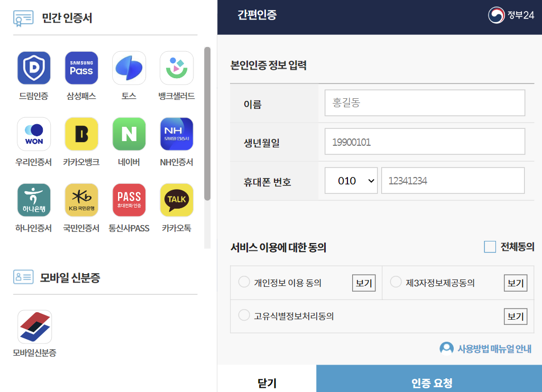Click the 토스 label text
Screen dimensions: 542x392
(129, 96)
